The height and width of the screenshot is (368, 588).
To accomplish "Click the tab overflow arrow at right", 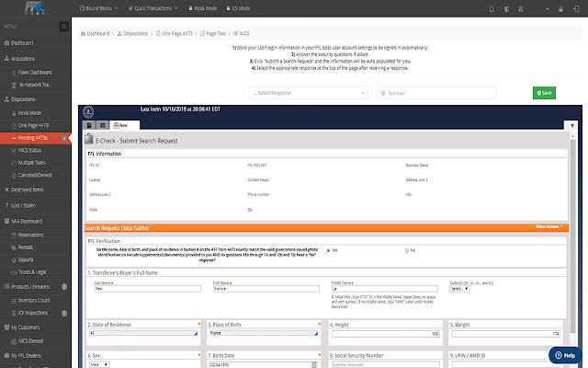I will point(571,125).
